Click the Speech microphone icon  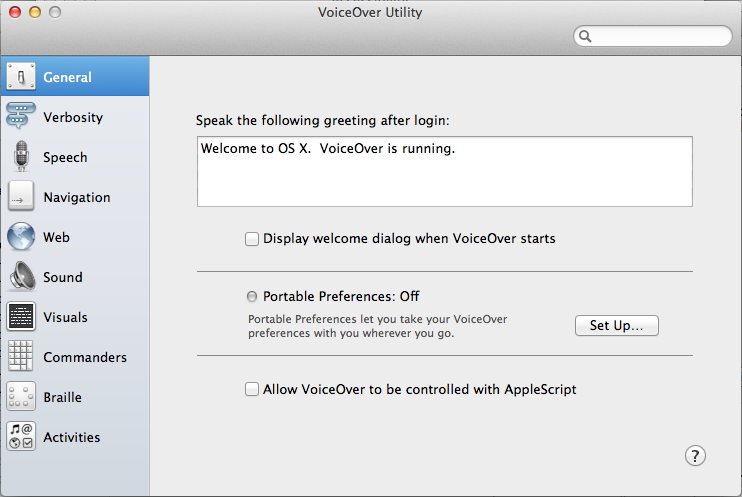(21, 156)
